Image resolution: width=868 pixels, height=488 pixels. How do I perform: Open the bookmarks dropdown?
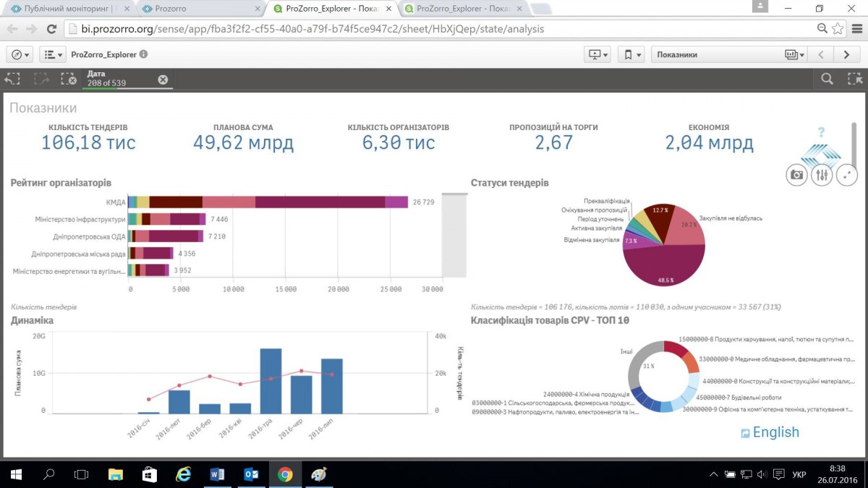tap(632, 55)
